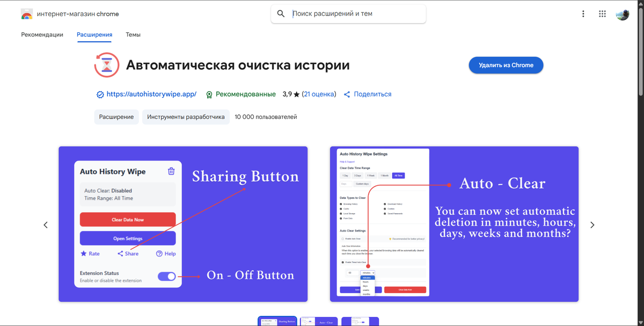Screen dimensions: 644x326
Task: Click the 3,9 star rating
Action: tap(291, 94)
